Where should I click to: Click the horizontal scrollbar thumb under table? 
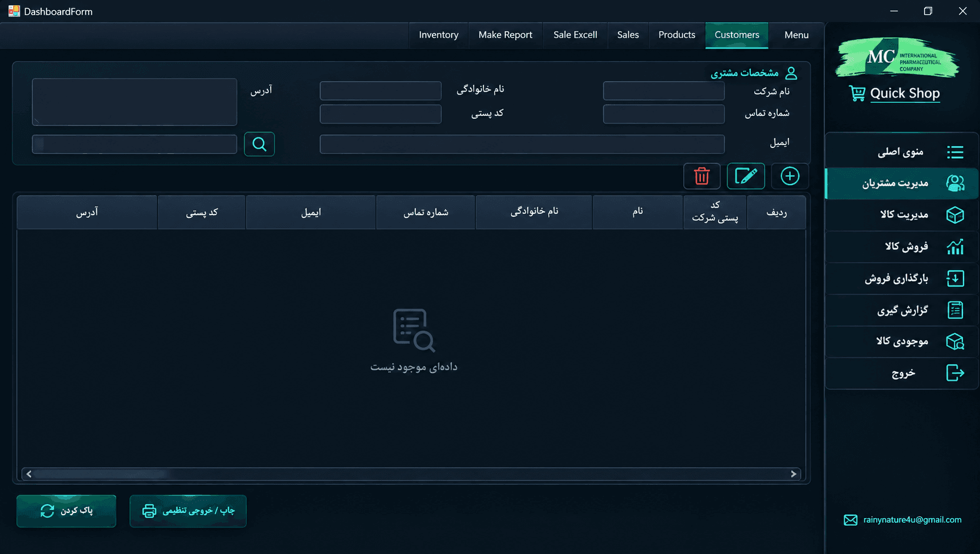click(101, 474)
